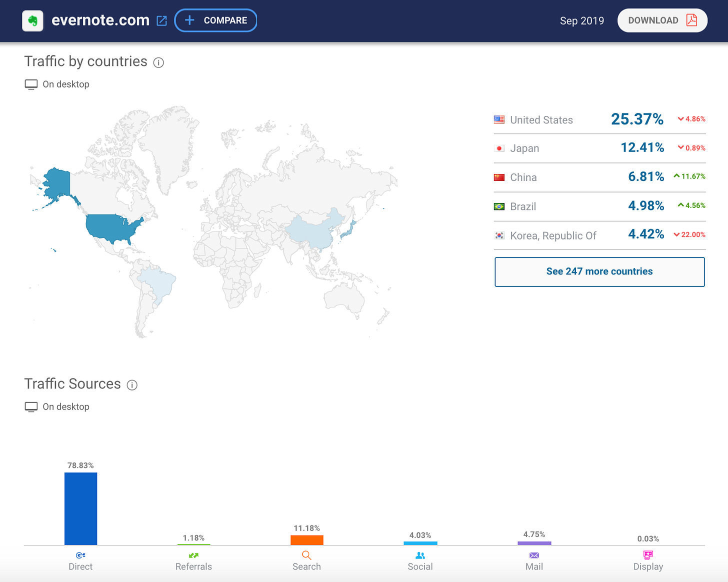The image size is (728, 582).
Task: Click the Korea flag icon
Action: tap(499, 235)
